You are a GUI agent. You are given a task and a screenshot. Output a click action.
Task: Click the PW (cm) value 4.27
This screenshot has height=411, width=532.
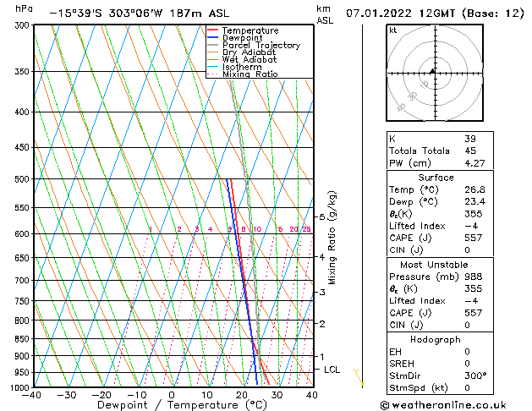(x=474, y=163)
